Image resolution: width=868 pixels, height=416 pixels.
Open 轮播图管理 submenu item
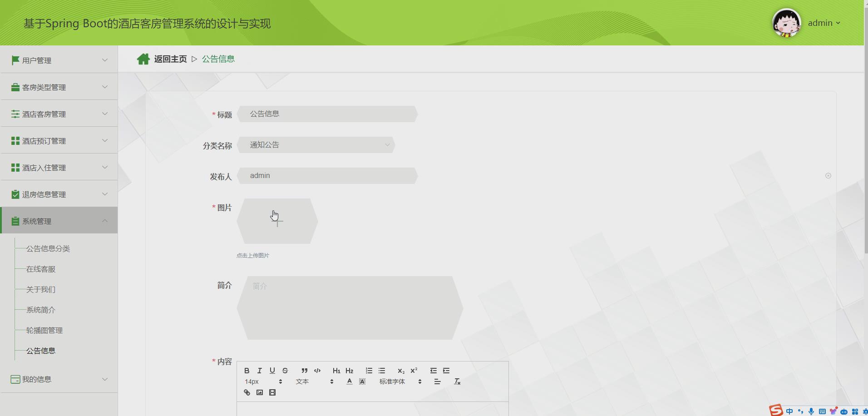pyautogui.click(x=44, y=330)
